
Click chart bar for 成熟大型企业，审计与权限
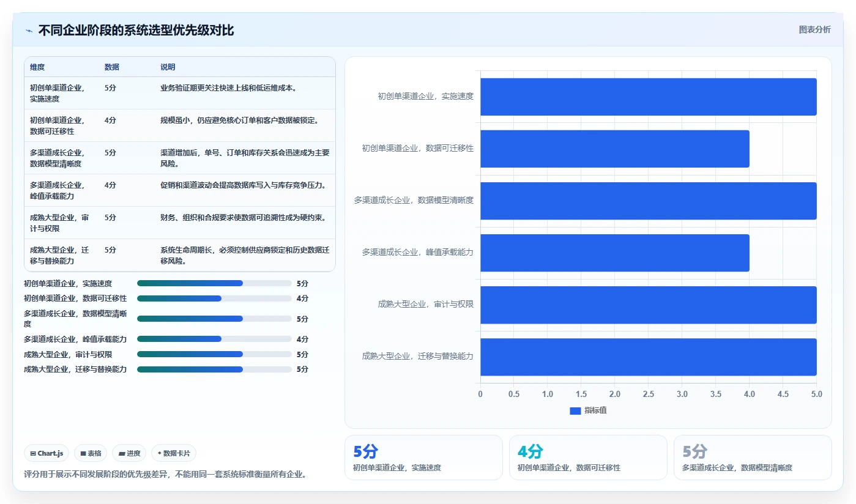coord(648,305)
